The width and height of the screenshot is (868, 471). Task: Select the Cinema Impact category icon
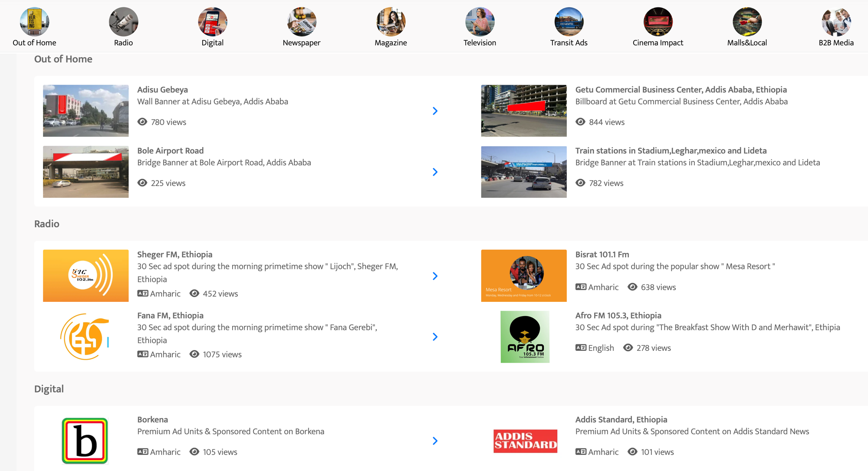[x=658, y=22]
